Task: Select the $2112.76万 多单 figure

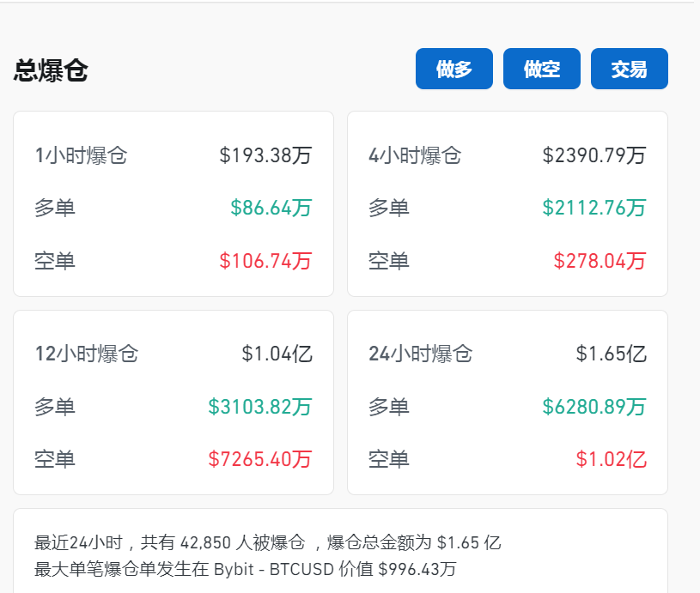Action: tap(596, 208)
